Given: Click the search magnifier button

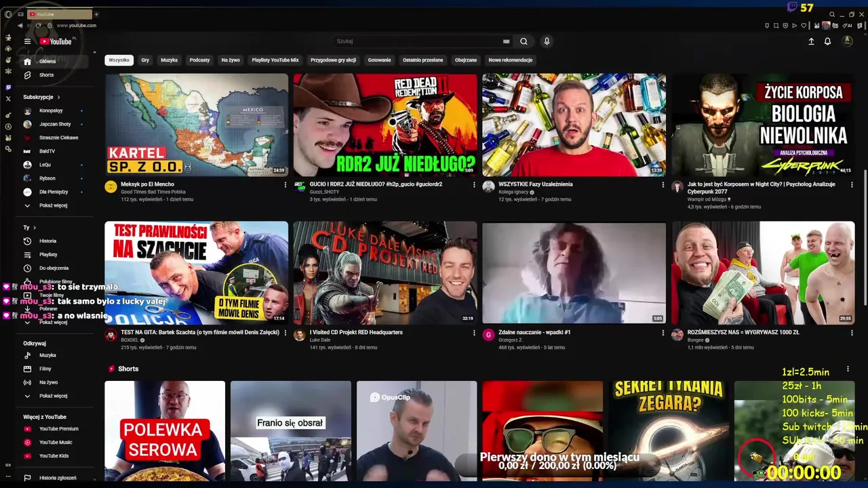Looking at the screenshot, I should [524, 41].
